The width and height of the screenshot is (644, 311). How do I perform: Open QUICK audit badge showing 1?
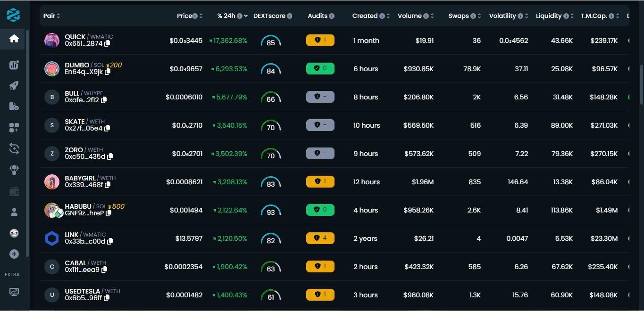pos(320,40)
